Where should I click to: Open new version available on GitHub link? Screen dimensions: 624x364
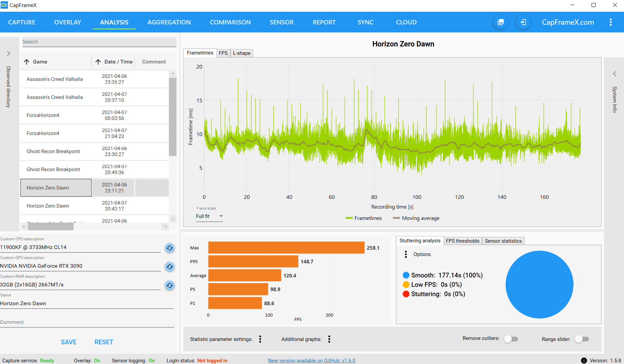click(x=312, y=361)
